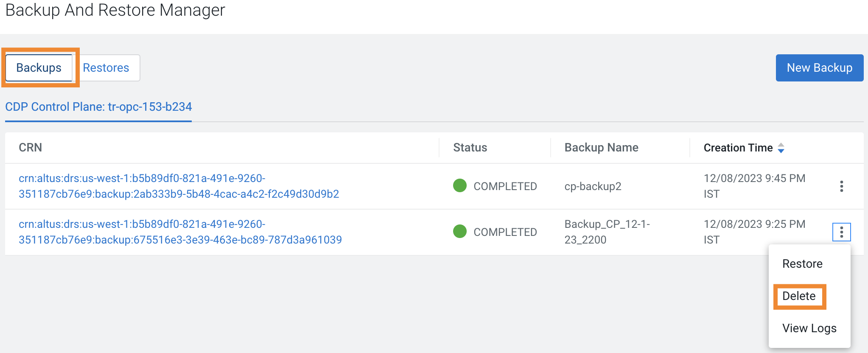
Task: Choose Delete from the context menu
Action: (x=799, y=296)
